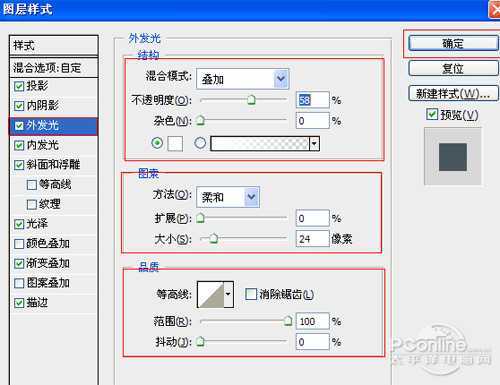This screenshot has width=500, height=385.
Task: Click the 复位 button
Action: pyautogui.click(x=453, y=68)
